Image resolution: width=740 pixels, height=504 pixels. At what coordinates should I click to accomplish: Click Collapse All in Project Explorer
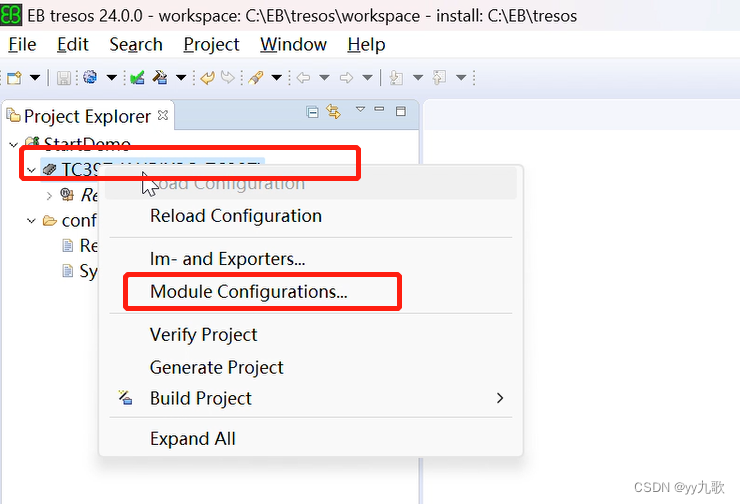coord(312,112)
